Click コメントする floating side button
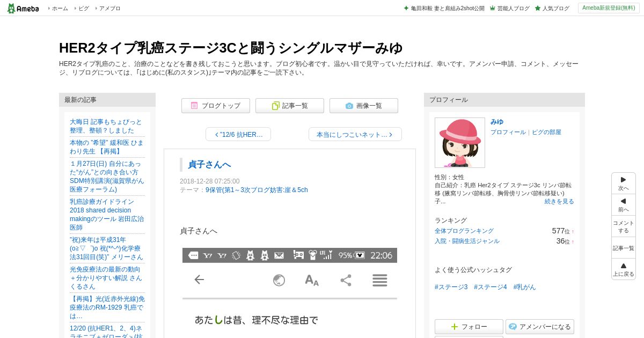Viewport: 644px width, 338px height. click(x=624, y=226)
